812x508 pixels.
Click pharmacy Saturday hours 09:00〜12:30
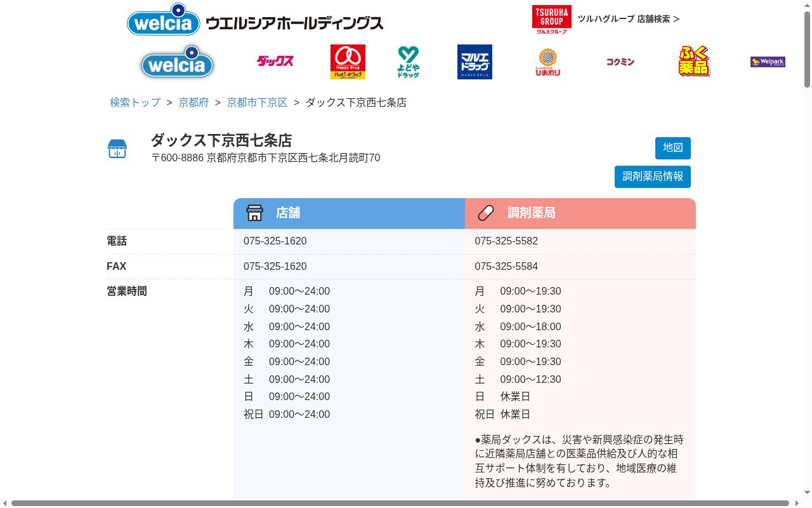click(x=530, y=380)
